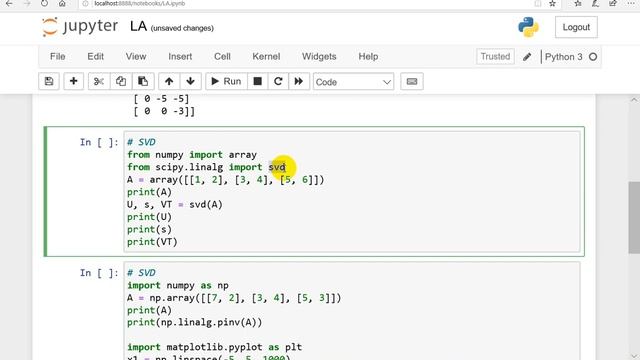This screenshot has width=640, height=360.
Task: Click the Jupyter logo
Action: tap(80, 27)
